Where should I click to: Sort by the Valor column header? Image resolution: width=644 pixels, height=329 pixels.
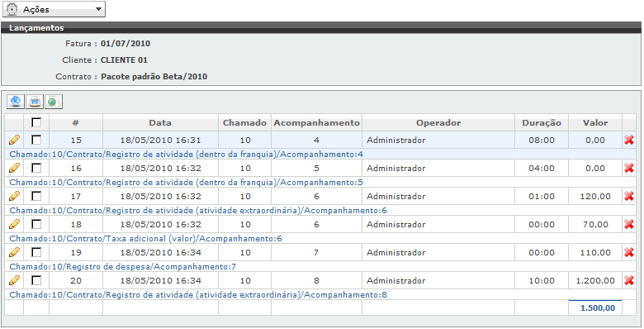(595, 123)
